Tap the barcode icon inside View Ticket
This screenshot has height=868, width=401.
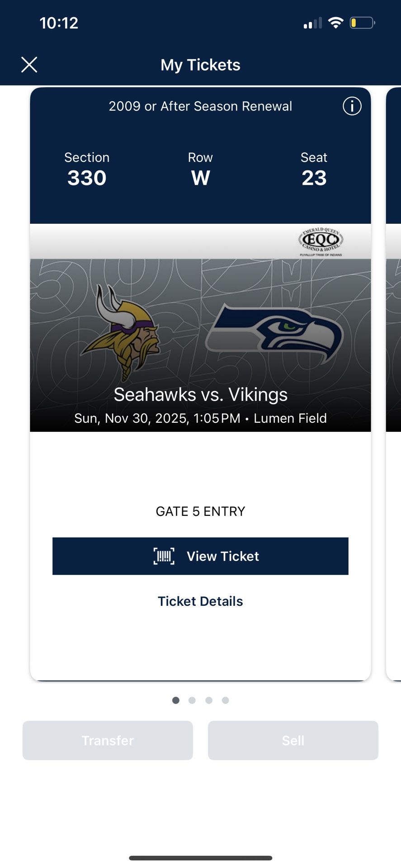(164, 556)
